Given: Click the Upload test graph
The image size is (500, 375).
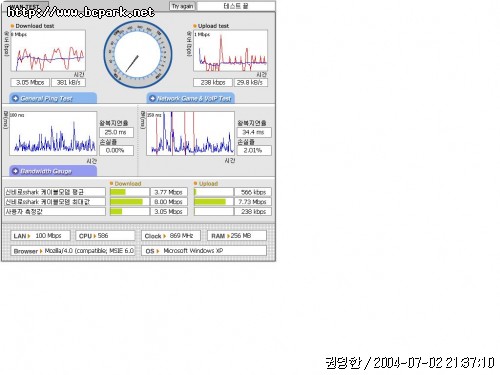Looking at the screenshot, I should tap(230, 51).
